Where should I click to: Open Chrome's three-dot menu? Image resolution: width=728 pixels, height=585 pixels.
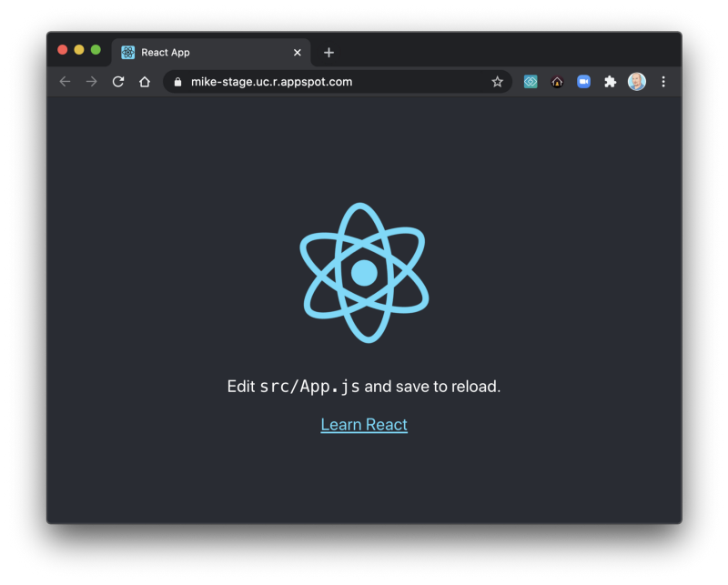tap(663, 82)
